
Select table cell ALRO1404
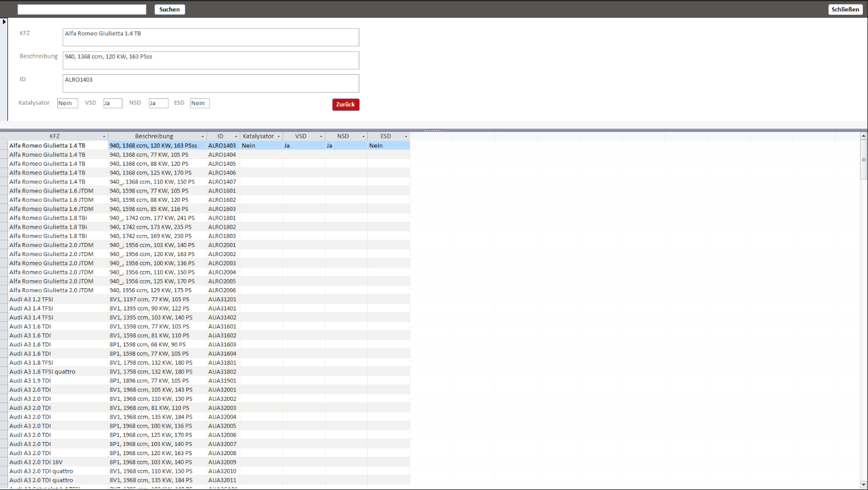tap(223, 155)
